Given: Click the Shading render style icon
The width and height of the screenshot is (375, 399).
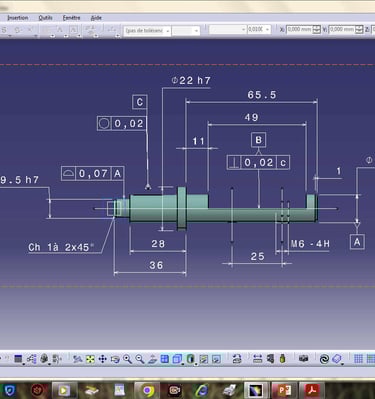Looking at the screenshot, I should coord(190,359).
